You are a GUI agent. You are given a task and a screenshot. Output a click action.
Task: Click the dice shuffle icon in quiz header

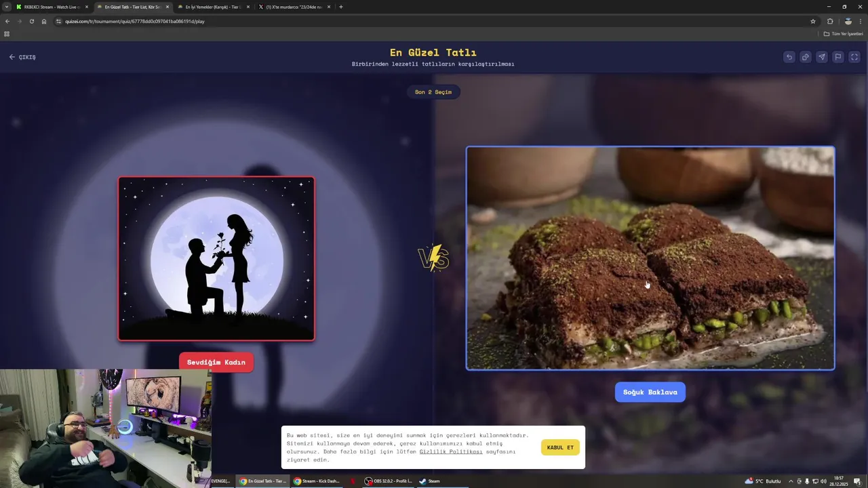[805, 57]
